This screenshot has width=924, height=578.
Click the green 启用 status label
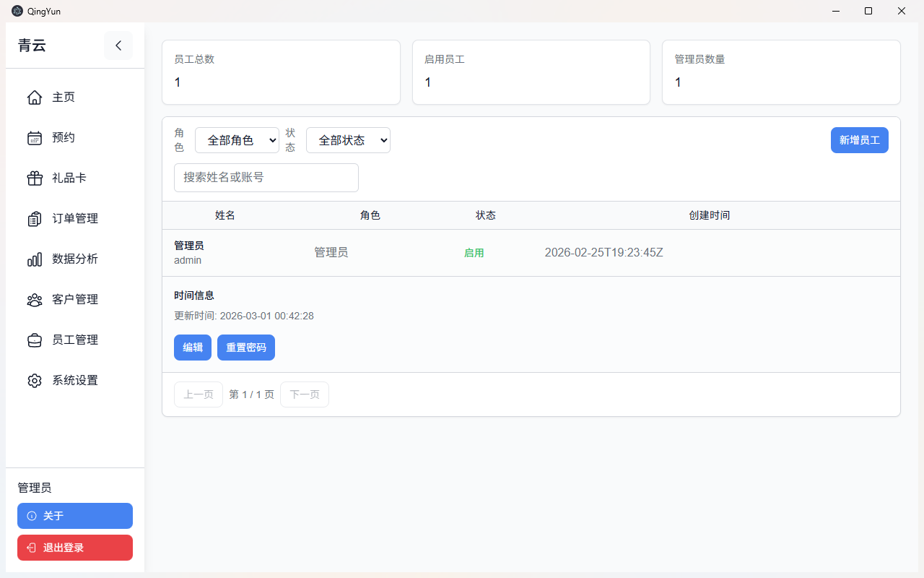tap(474, 253)
